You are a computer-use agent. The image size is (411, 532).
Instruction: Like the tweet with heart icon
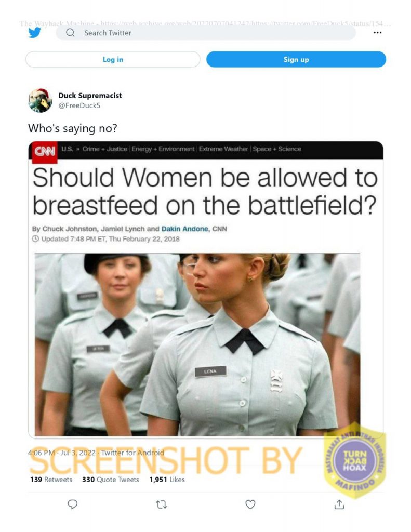coord(250,504)
